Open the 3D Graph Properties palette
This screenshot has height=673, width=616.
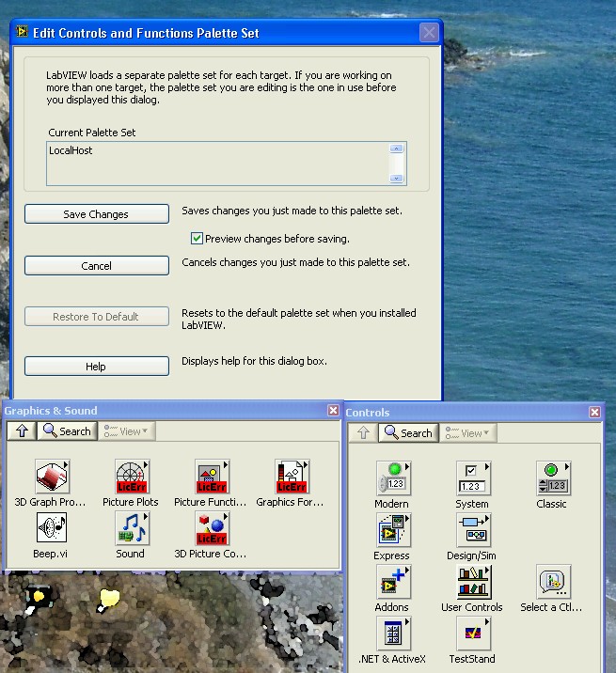pos(52,477)
